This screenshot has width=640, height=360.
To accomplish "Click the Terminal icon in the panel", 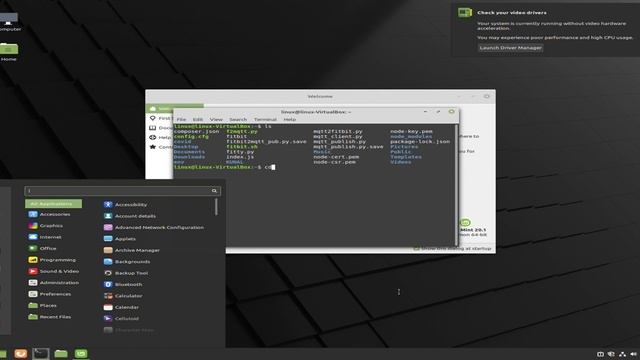I will 40,353.
